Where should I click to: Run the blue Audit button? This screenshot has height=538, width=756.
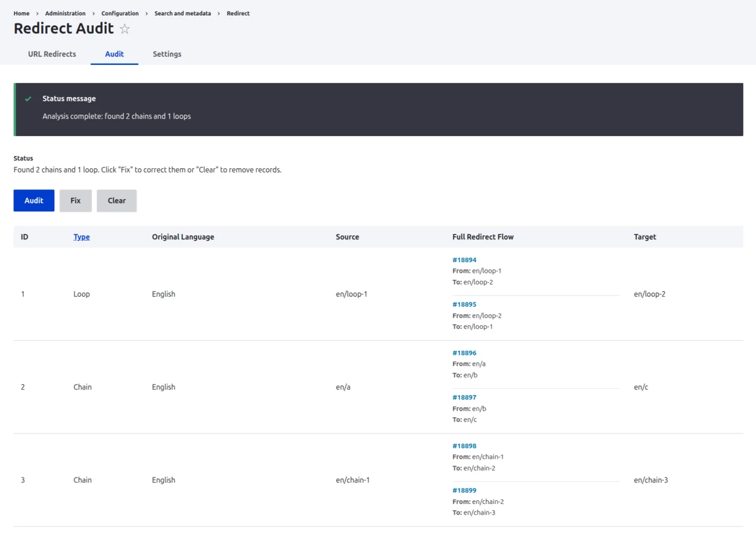[x=34, y=200]
